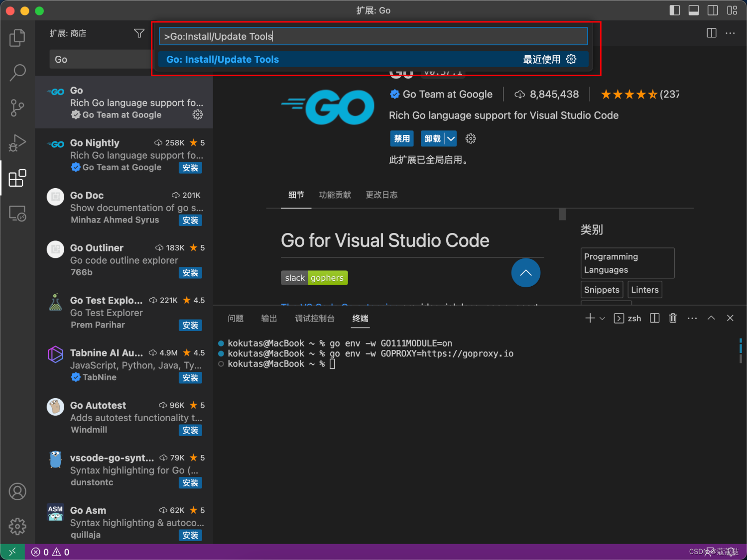Viewport: 747px width, 560px height.
Task: Install the Go Asm extension
Action: coord(190,535)
